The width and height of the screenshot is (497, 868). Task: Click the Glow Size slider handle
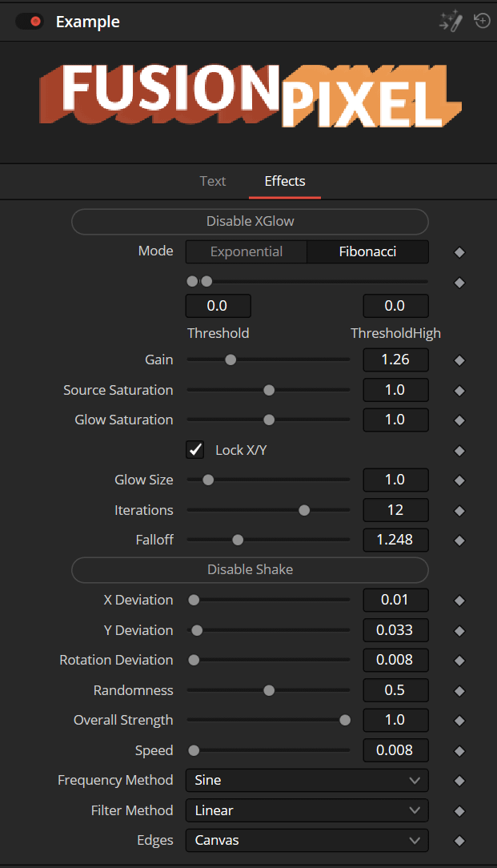click(x=208, y=480)
